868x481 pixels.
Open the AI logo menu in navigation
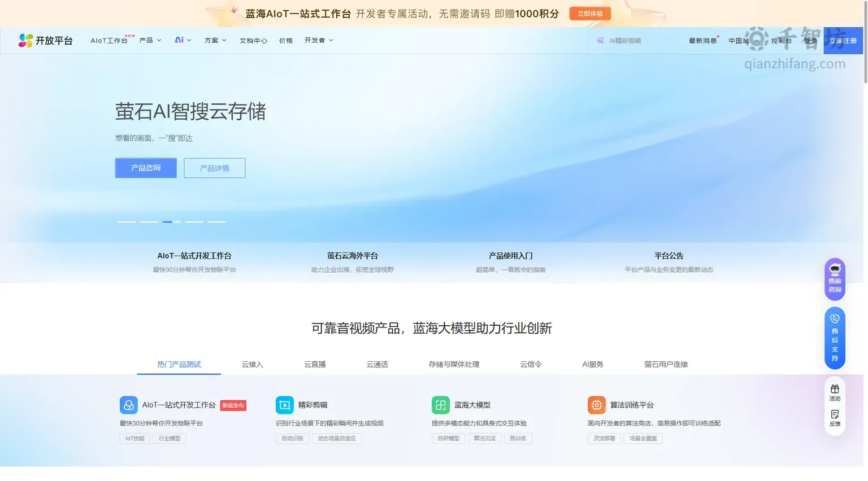183,40
